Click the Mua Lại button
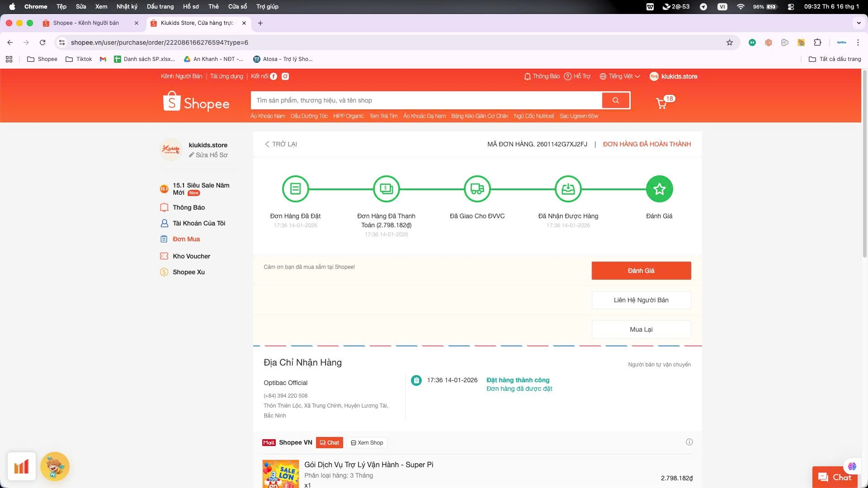 (x=641, y=329)
